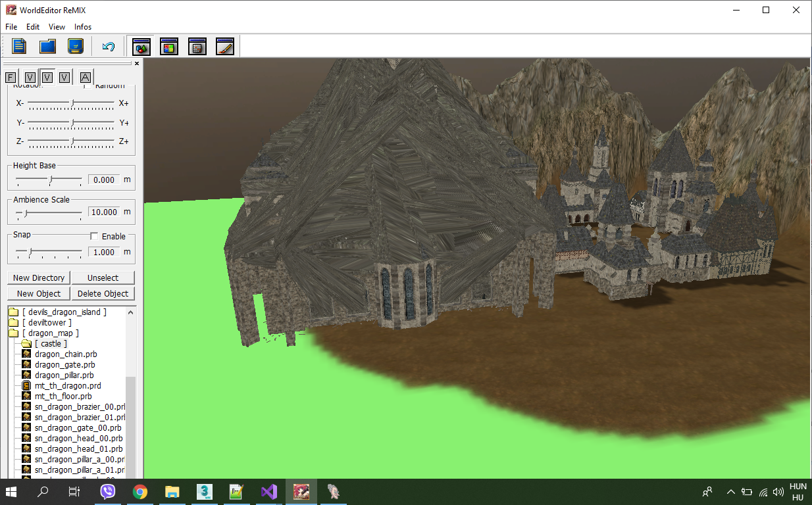Enable the Snap checkbox
This screenshot has width=812, height=505.
(94, 236)
